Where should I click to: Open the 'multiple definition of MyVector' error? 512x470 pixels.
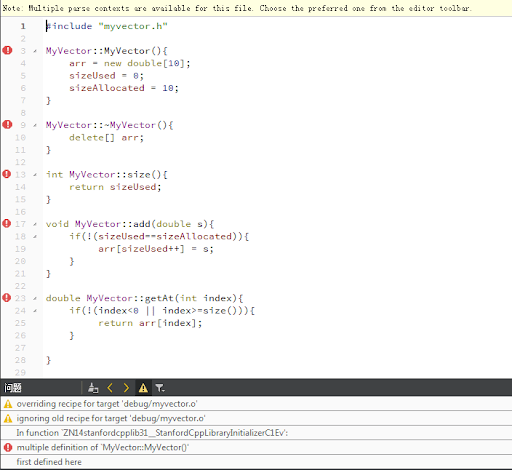point(256,447)
